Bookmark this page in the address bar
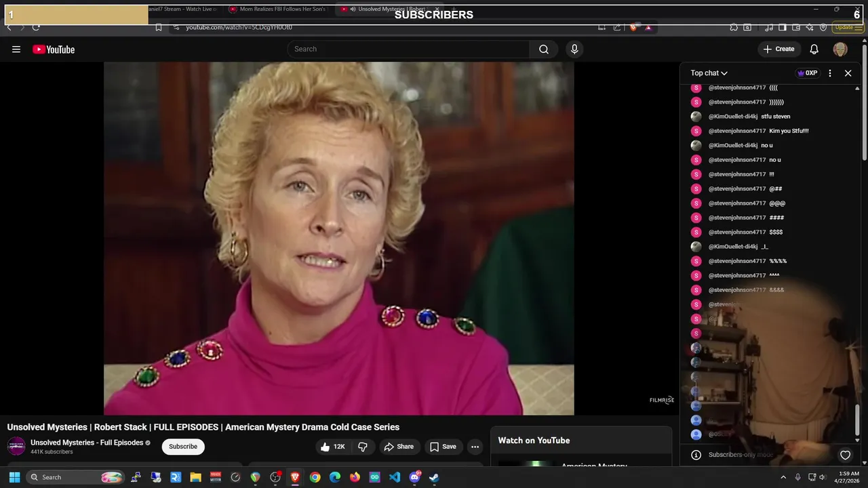This screenshot has width=868, height=488. [x=158, y=27]
